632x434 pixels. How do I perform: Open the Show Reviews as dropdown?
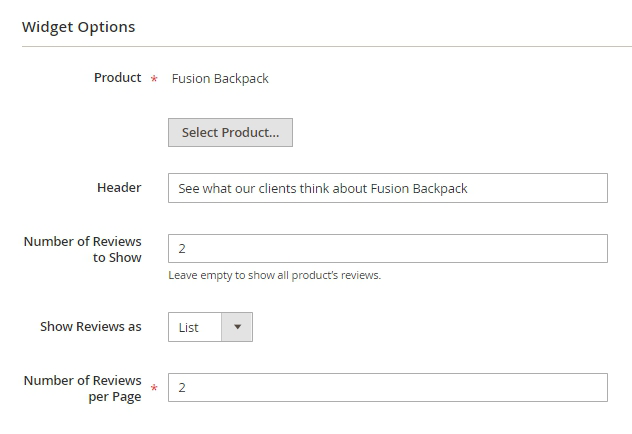(x=210, y=327)
